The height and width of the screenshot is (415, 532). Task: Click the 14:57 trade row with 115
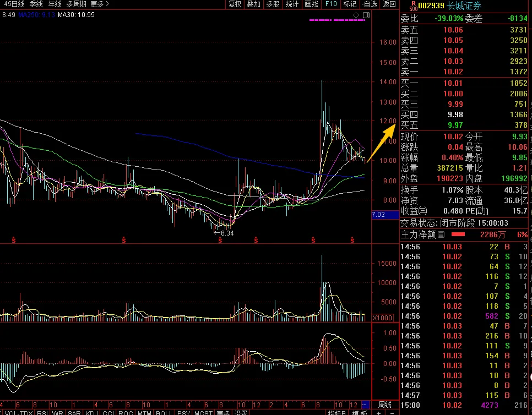tap(464, 395)
